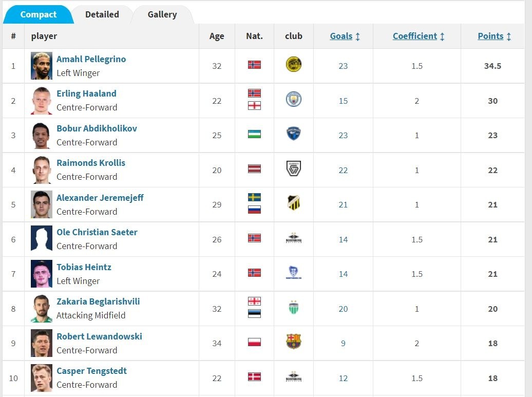Click BK Häcken crest beside Jeremejeff

pyautogui.click(x=293, y=203)
